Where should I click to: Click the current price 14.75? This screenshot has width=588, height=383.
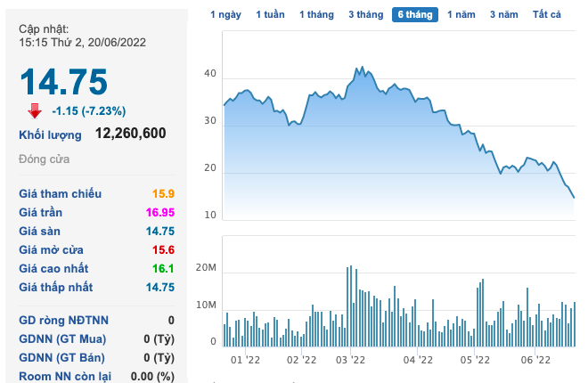pos(63,82)
